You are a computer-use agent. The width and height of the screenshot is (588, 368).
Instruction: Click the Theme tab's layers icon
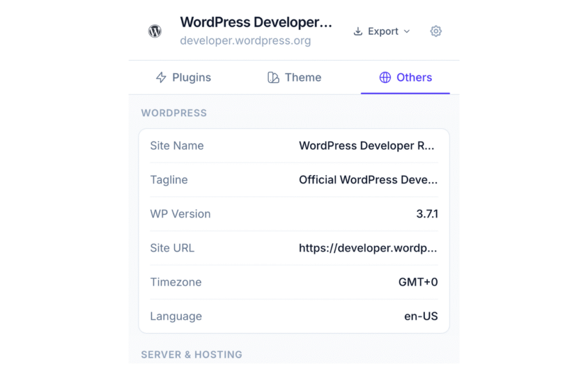[x=273, y=77]
